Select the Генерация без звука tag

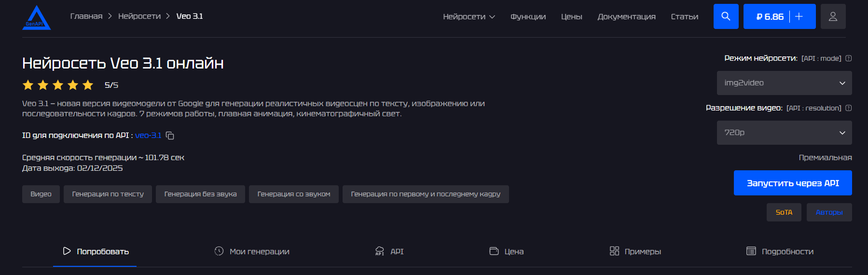(200, 194)
